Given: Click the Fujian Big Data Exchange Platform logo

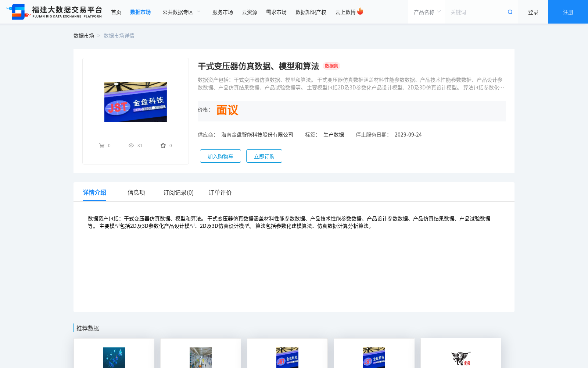Looking at the screenshot, I should (x=54, y=12).
